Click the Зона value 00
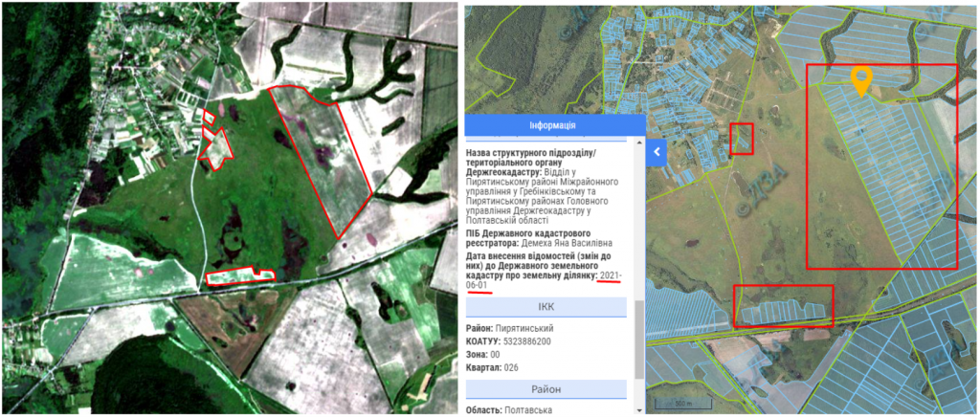 (x=496, y=355)
